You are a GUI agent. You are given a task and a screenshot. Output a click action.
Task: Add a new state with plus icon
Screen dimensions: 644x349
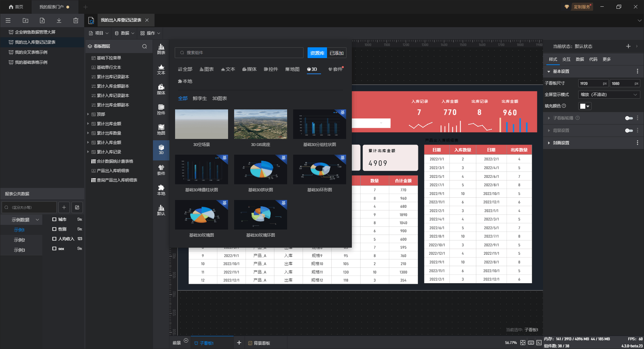(628, 46)
